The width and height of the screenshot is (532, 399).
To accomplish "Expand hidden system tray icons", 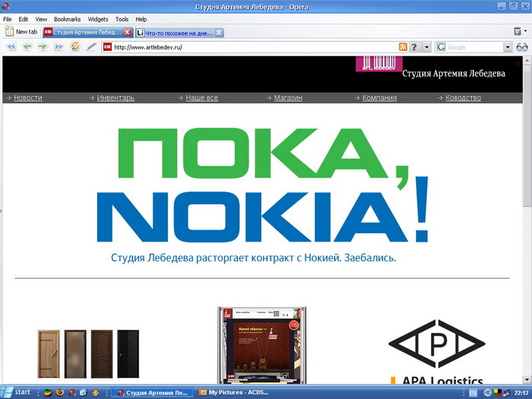I will 487,393.
